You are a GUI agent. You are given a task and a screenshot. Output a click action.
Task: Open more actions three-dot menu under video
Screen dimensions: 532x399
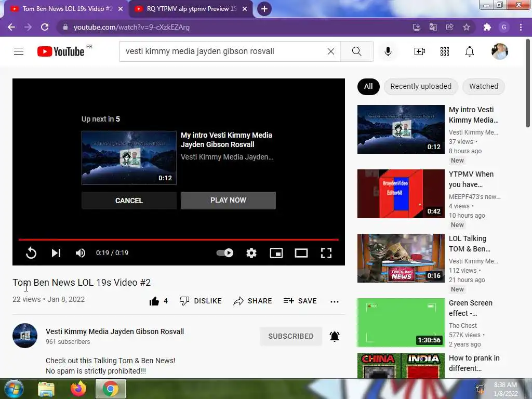click(x=335, y=302)
